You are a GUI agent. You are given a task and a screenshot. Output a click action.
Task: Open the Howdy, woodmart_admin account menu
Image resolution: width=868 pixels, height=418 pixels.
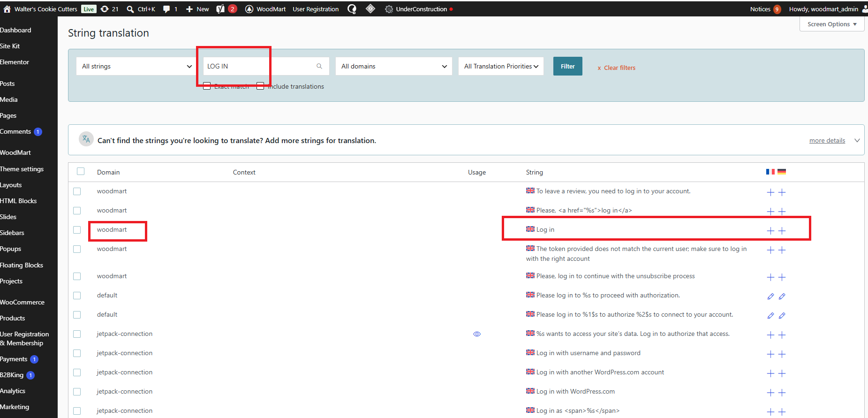[x=828, y=9]
